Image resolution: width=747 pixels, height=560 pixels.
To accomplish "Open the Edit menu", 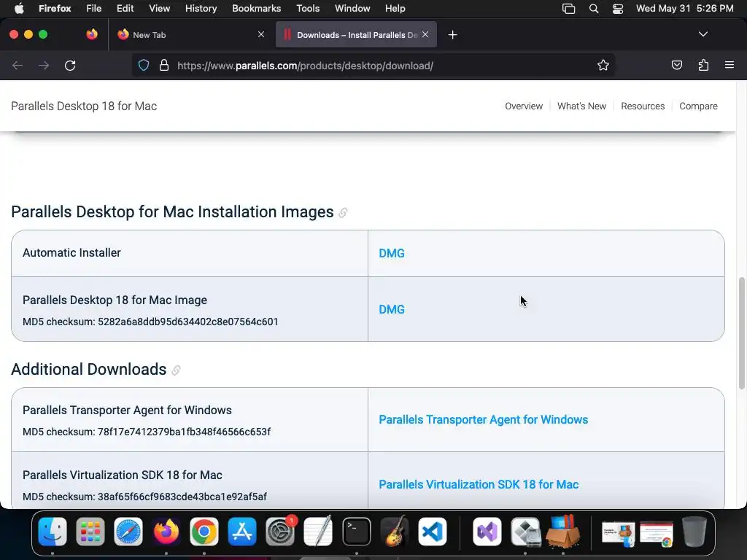I will coord(125,8).
